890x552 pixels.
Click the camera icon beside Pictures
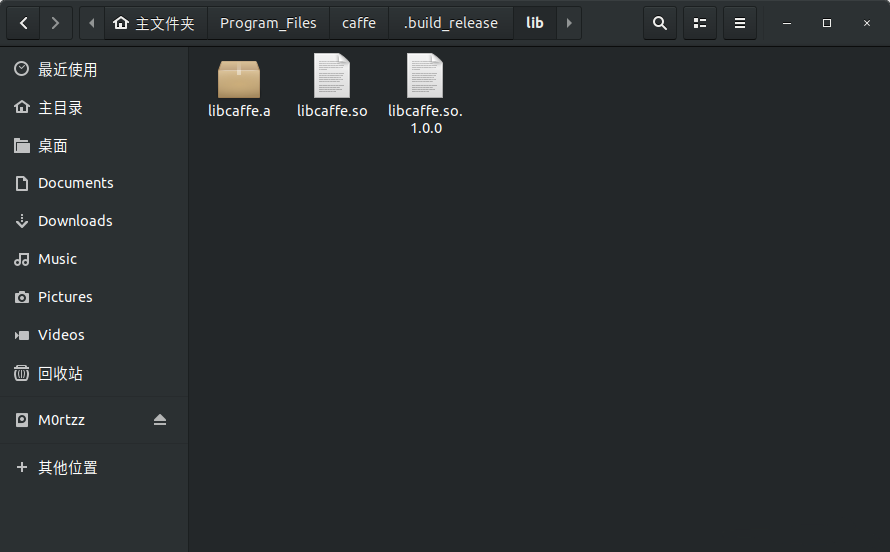22,297
